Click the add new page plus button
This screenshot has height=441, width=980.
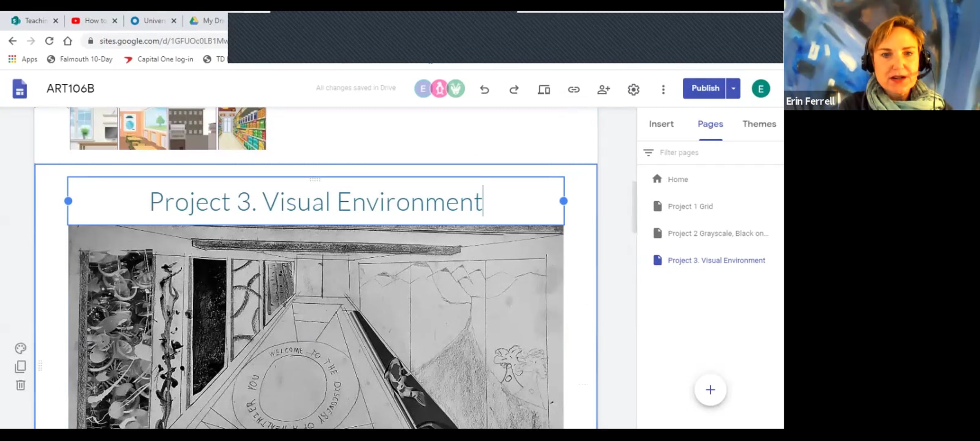[x=710, y=390]
